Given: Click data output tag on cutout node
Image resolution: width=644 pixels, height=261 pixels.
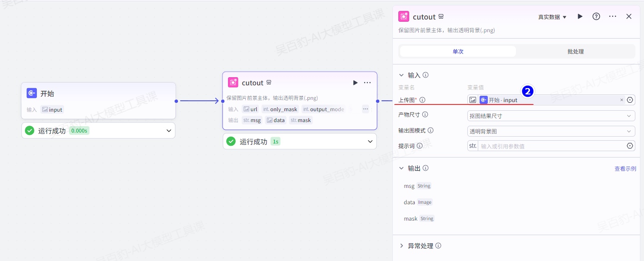Looking at the screenshot, I should tap(276, 120).
